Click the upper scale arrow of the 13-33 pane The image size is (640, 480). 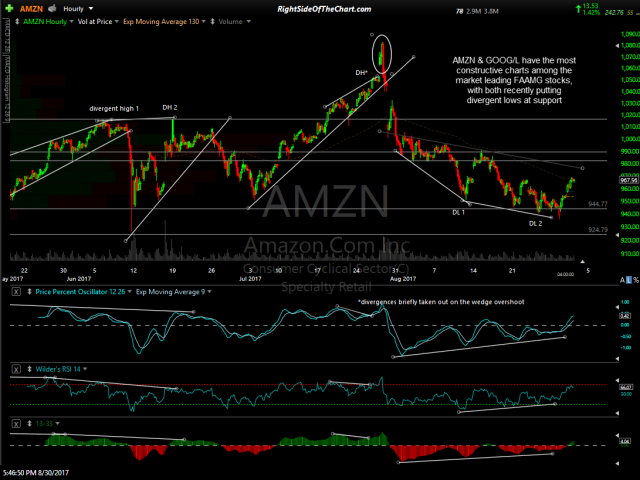[x=617, y=436]
